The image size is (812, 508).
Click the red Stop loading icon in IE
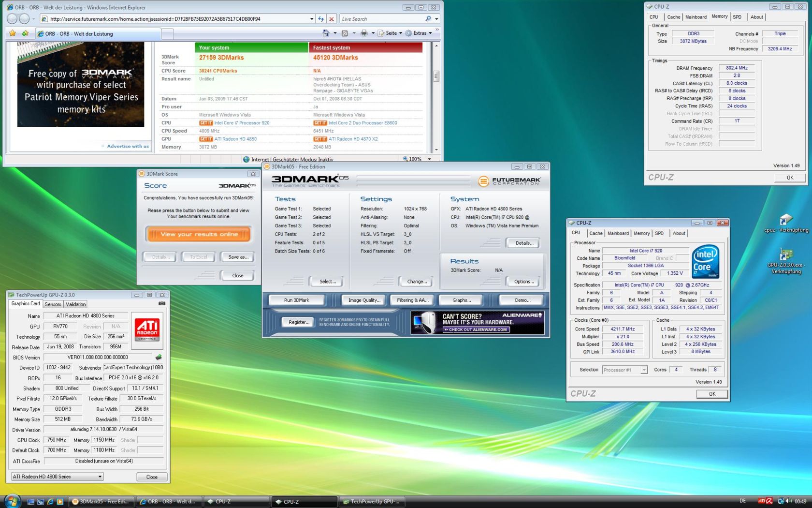[x=332, y=19]
